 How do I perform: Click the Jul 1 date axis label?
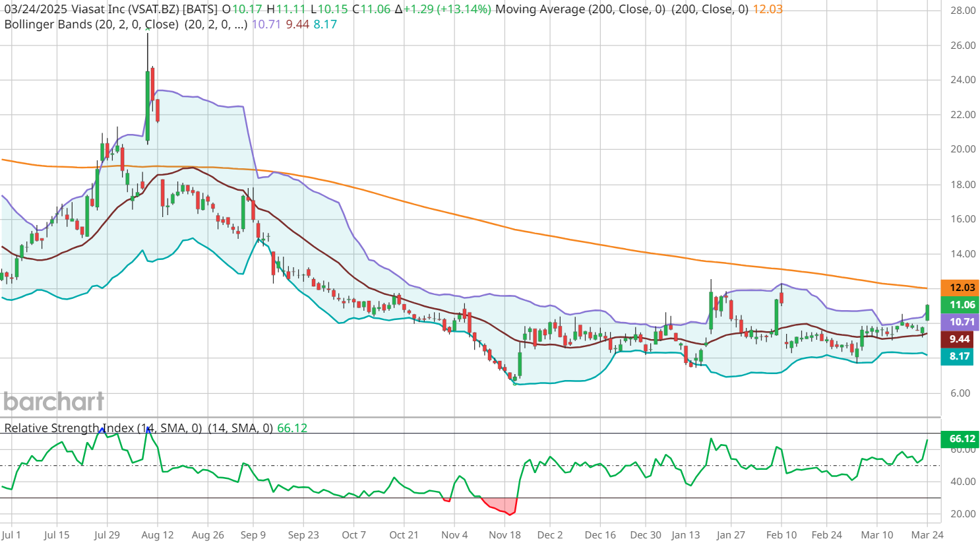point(12,535)
